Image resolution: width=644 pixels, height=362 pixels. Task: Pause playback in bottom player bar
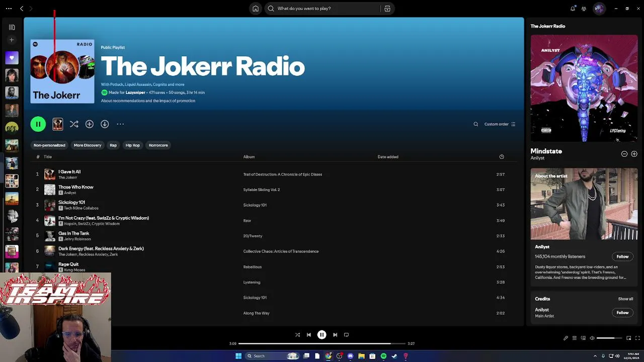point(322,335)
